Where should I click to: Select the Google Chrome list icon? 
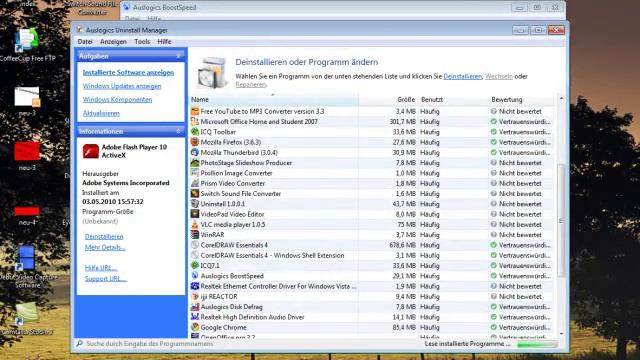pos(195,327)
